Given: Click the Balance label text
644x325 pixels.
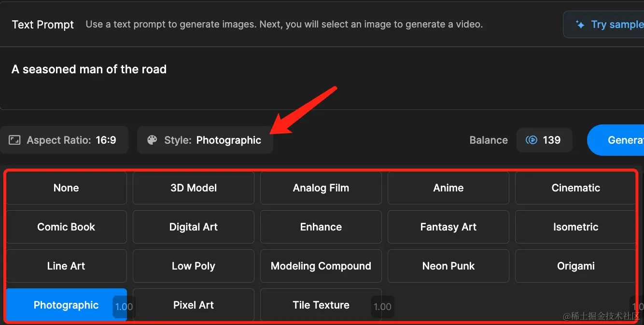Looking at the screenshot, I should pos(489,140).
